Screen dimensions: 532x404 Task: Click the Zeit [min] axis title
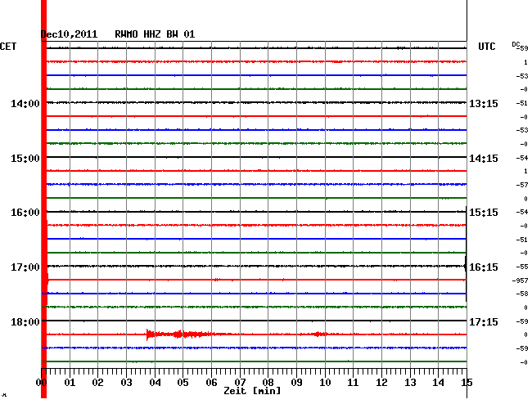coord(252,391)
